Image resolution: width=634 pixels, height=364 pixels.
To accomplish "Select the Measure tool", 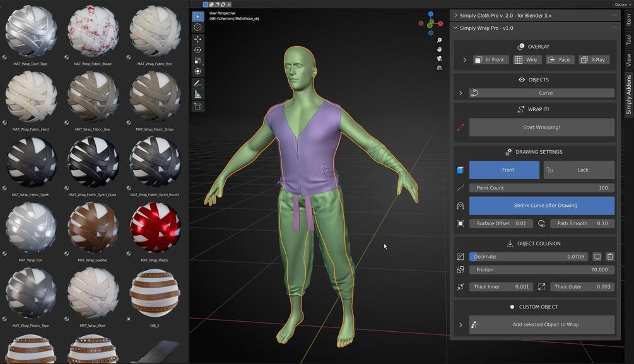I will [x=197, y=94].
